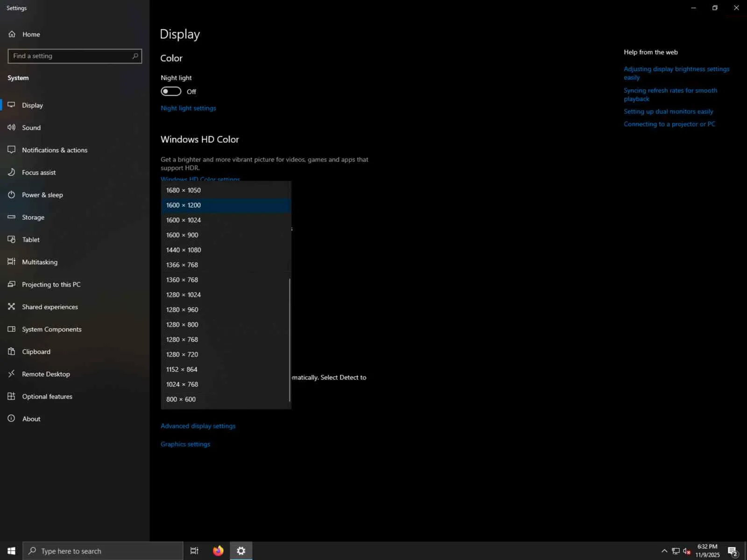Open Remote Desktop settings
Screen dimensions: 747x560
tap(75, 374)
